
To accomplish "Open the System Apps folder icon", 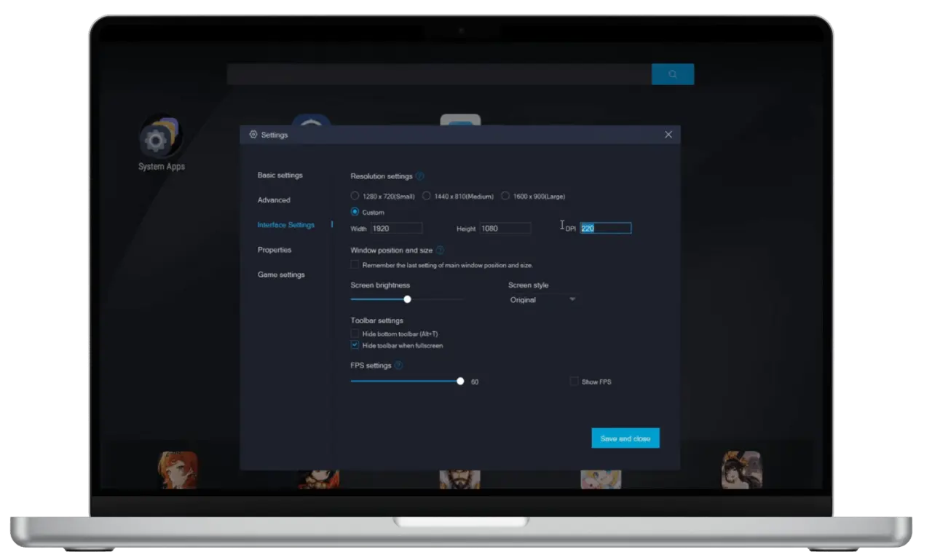I will pos(159,138).
